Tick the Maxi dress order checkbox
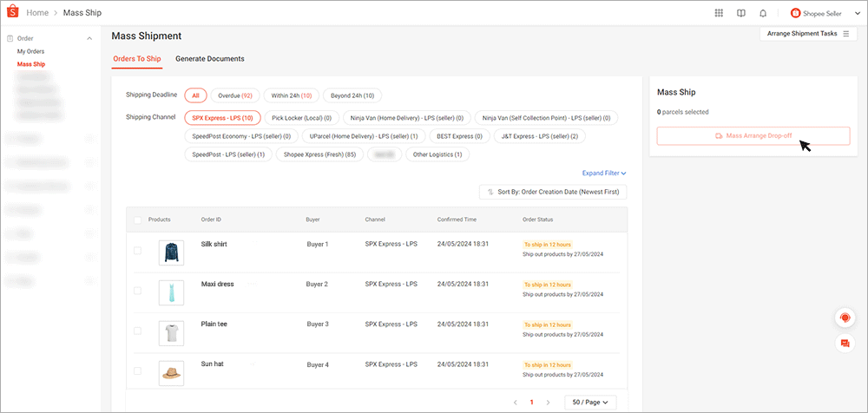 coord(137,291)
